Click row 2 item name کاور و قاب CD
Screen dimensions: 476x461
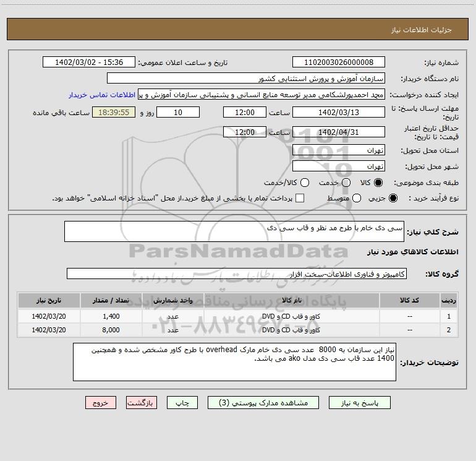pyautogui.click(x=291, y=330)
